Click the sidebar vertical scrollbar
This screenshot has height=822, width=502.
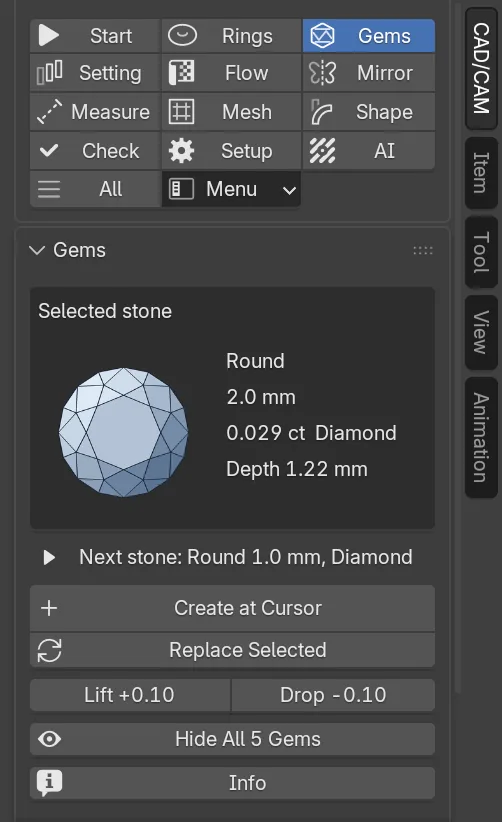click(x=459, y=346)
